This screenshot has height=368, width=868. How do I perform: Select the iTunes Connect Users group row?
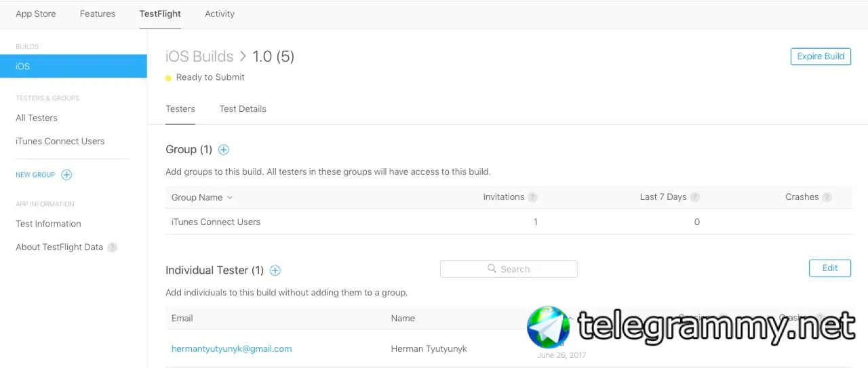point(216,222)
